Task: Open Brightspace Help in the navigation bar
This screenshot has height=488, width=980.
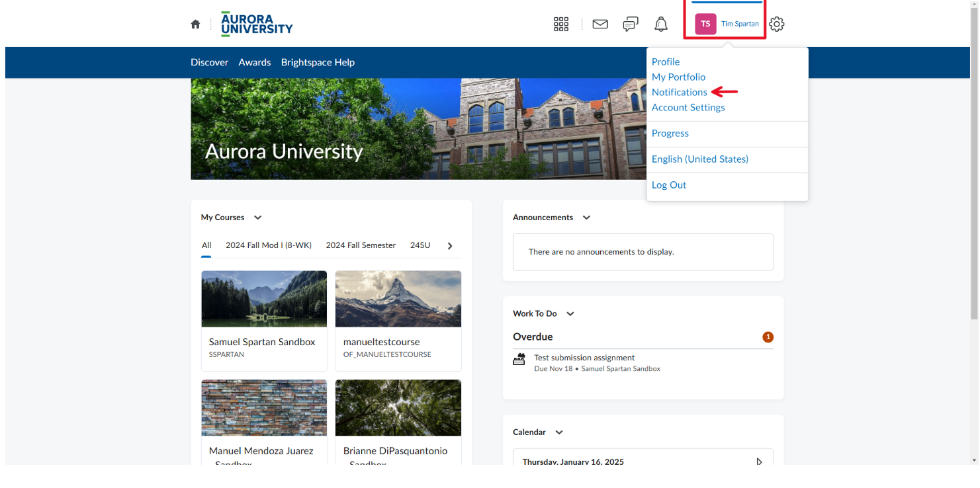Action: [x=318, y=62]
